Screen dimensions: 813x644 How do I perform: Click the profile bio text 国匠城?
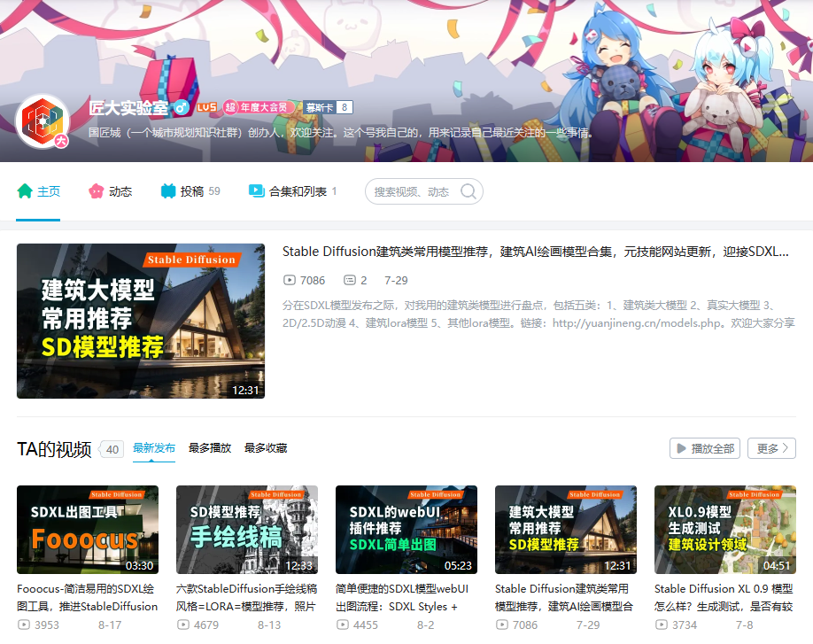[x=341, y=133]
